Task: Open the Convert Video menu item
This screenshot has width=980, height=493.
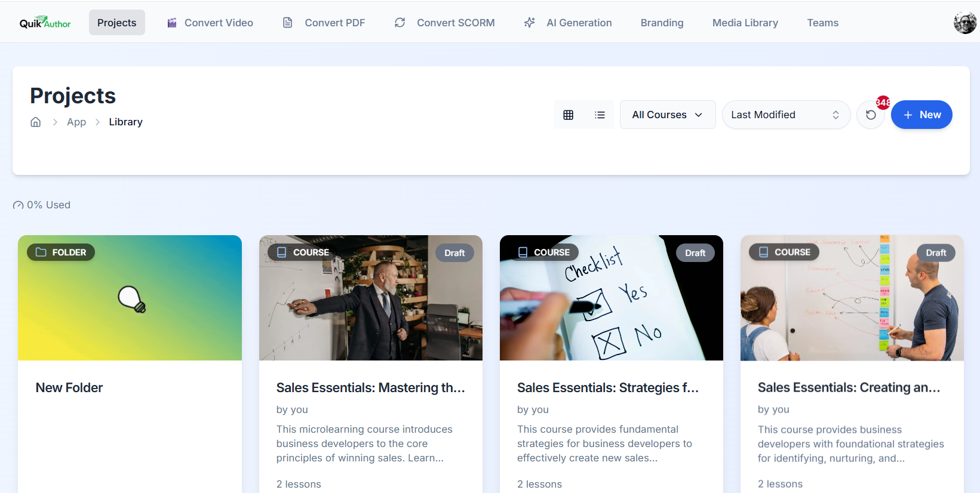Action: coord(210,23)
